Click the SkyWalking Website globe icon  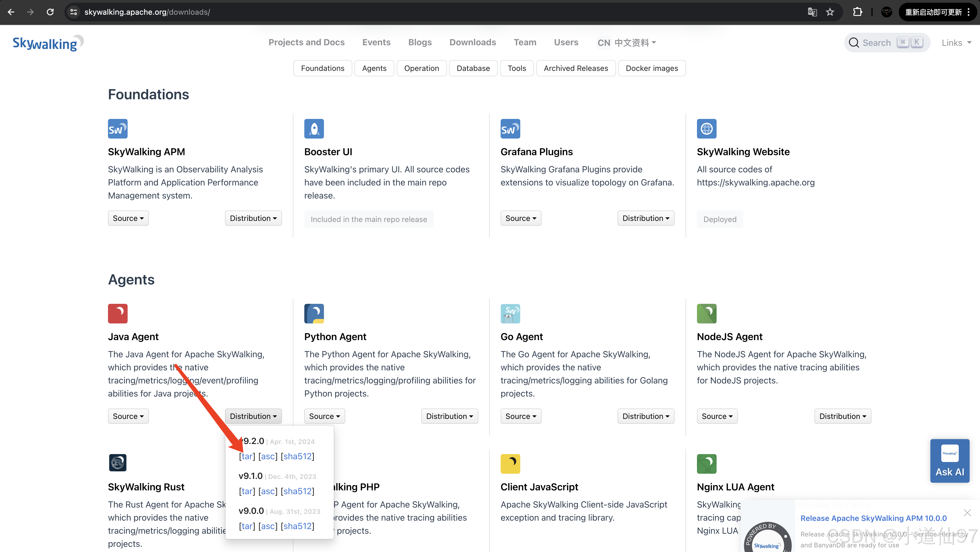pyautogui.click(x=707, y=128)
